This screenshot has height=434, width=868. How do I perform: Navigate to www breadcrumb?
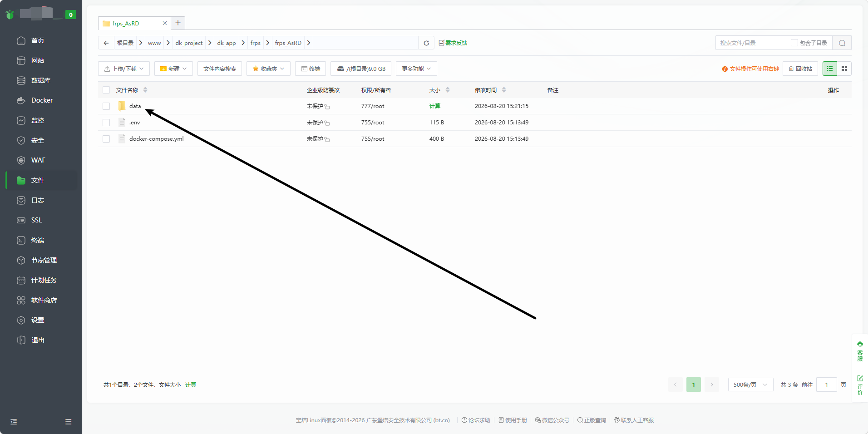click(154, 43)
